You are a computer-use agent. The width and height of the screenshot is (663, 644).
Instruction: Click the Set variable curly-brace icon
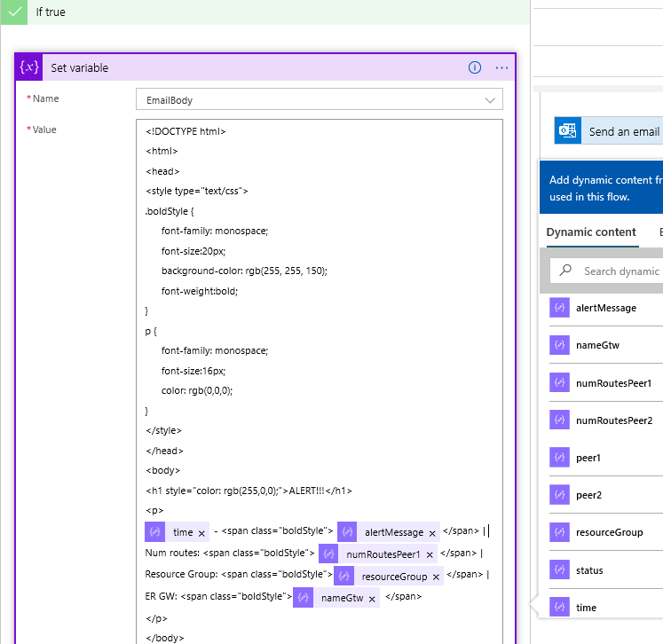click(28, 67)
